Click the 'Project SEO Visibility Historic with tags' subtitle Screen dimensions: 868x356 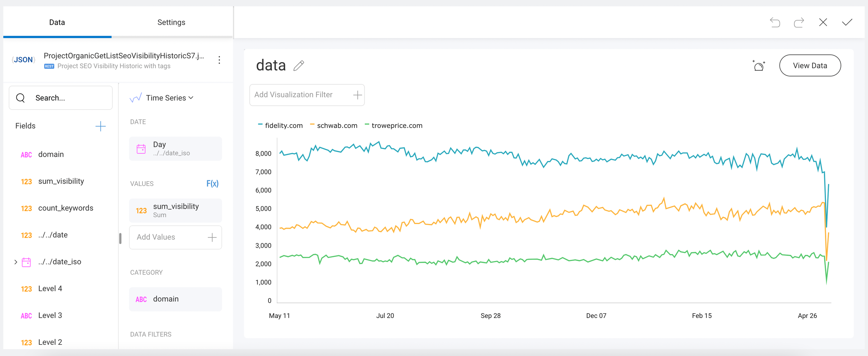pos(114,66)
